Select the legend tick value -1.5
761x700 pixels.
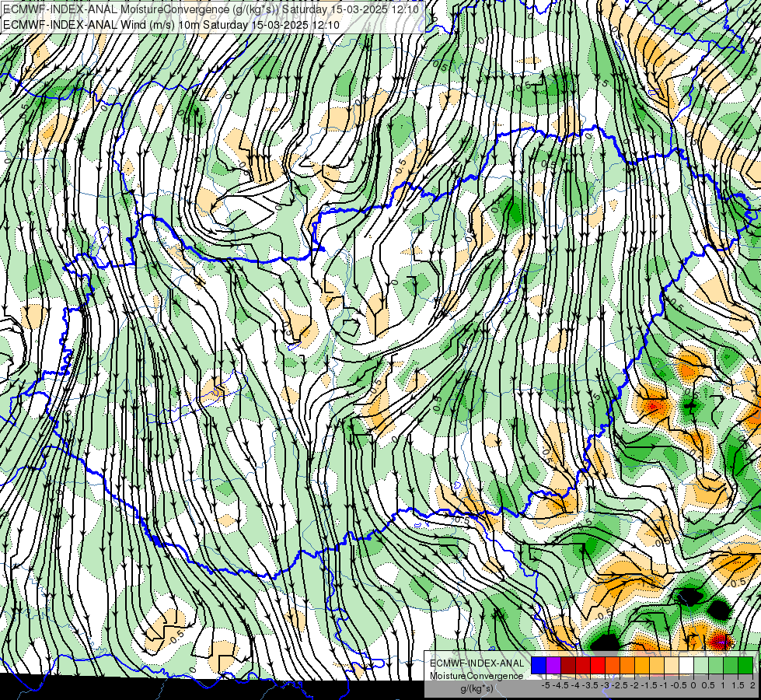(x=649, y=685)
